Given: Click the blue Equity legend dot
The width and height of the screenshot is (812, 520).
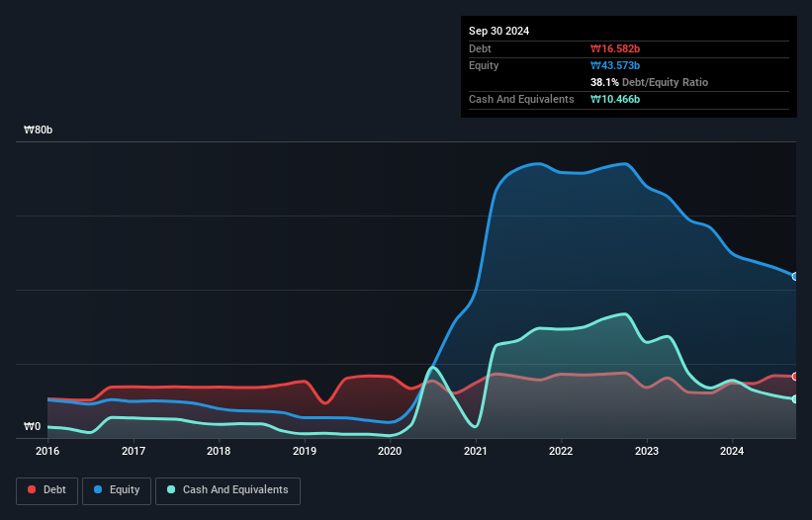Looking at the screenshot, I should coord(98,489).
